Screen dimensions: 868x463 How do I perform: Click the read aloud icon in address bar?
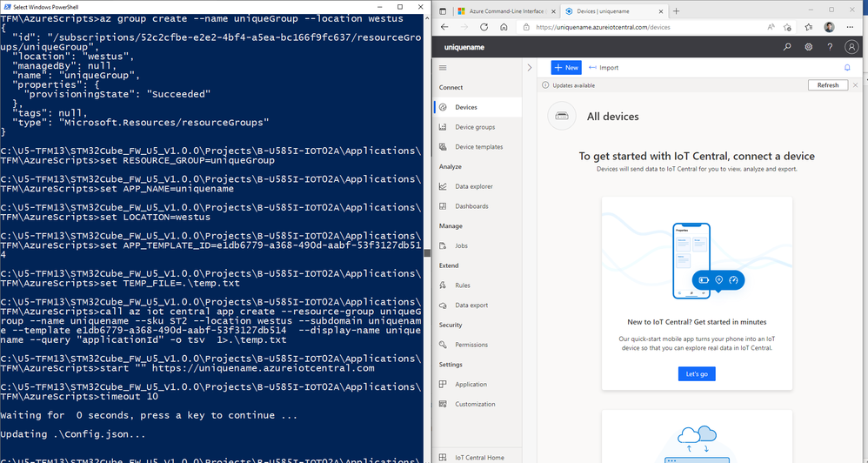(771, 27)
